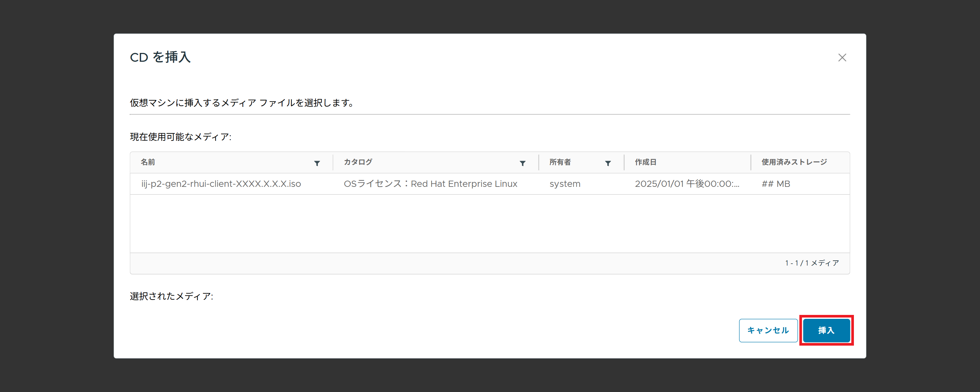Close the CD を挿入 dialog
The image size is (980, 392).
click(842, 57)
